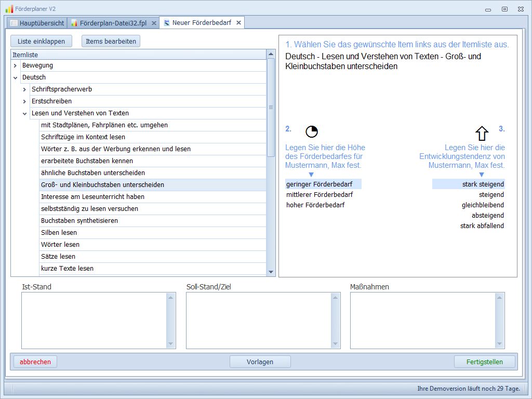The height and width of the screenshot is (399, 532).
Task: Switch to the Hauptübersicht tab
Action: (37, 23)
